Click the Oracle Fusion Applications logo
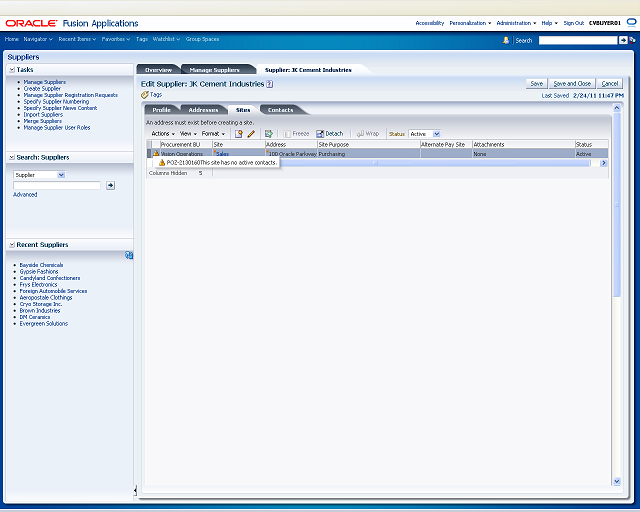The height and width of the screenshot is (512, 640). (x=72, y=23)
